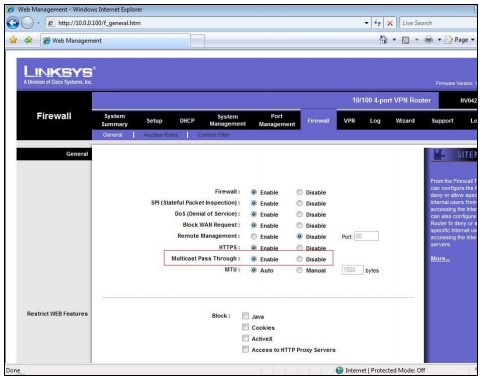Open the Page menu icon
Image resolution: width=484 pixels, height=379 pixels.
pos(449,40)
